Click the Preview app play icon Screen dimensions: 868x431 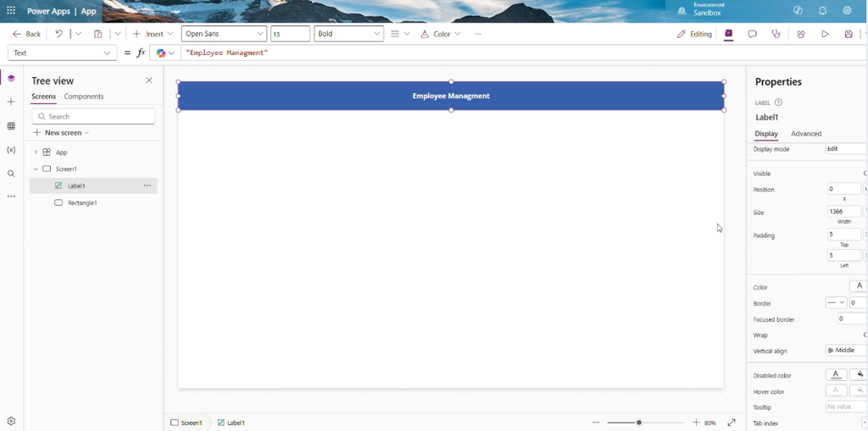pyautogui.click(x=825, y=34)
